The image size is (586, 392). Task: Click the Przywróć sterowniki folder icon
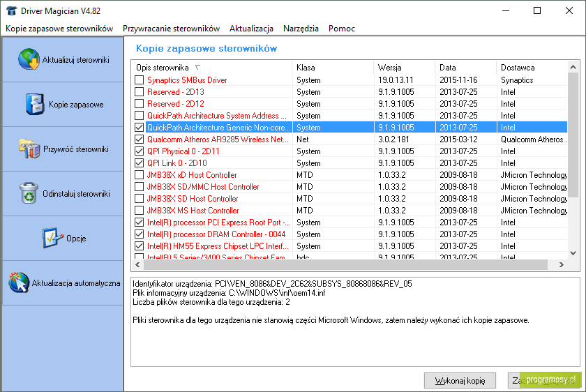[29, 149]
